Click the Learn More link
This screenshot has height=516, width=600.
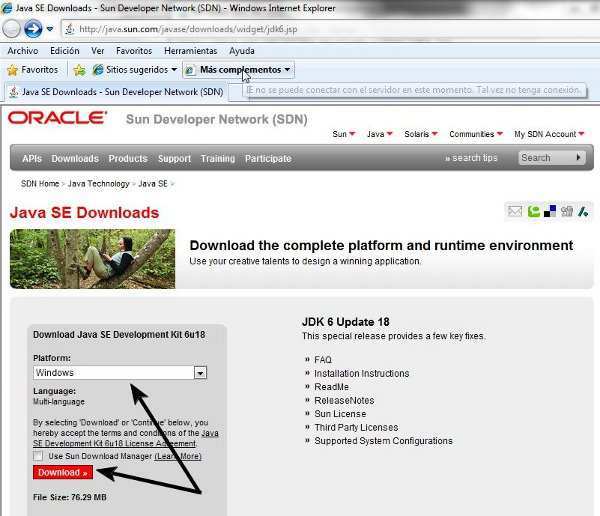[178, 456]
